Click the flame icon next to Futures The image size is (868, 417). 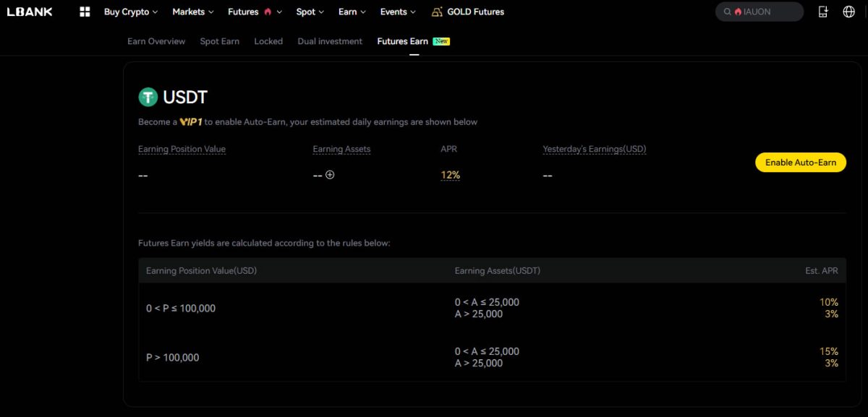(268, 12)
